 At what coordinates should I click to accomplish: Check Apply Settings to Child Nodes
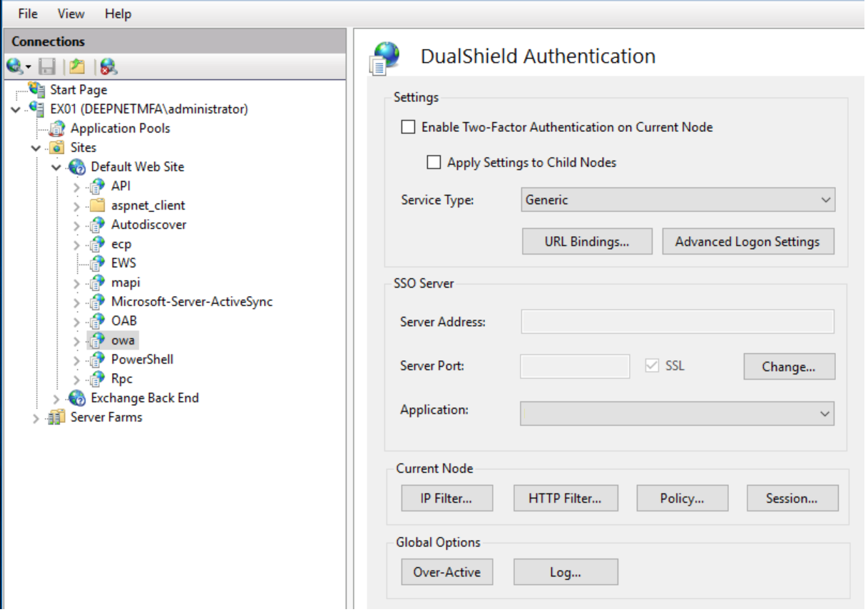(434, 163)
